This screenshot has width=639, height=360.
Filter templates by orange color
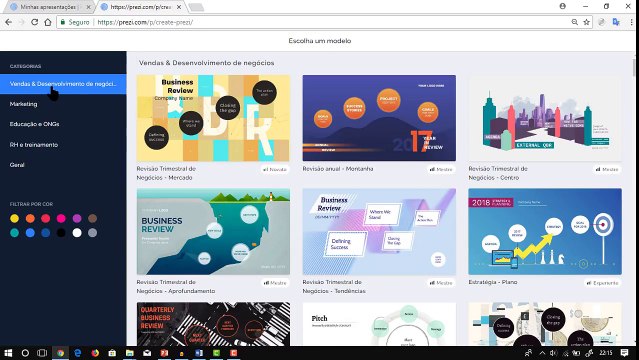30,219
